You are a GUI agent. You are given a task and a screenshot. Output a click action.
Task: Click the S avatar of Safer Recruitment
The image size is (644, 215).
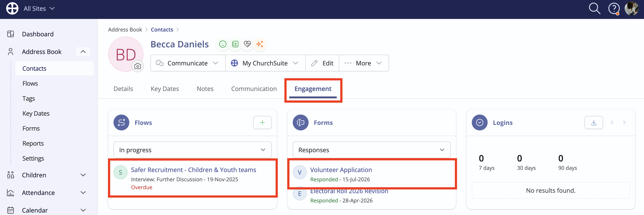[121, 172]
